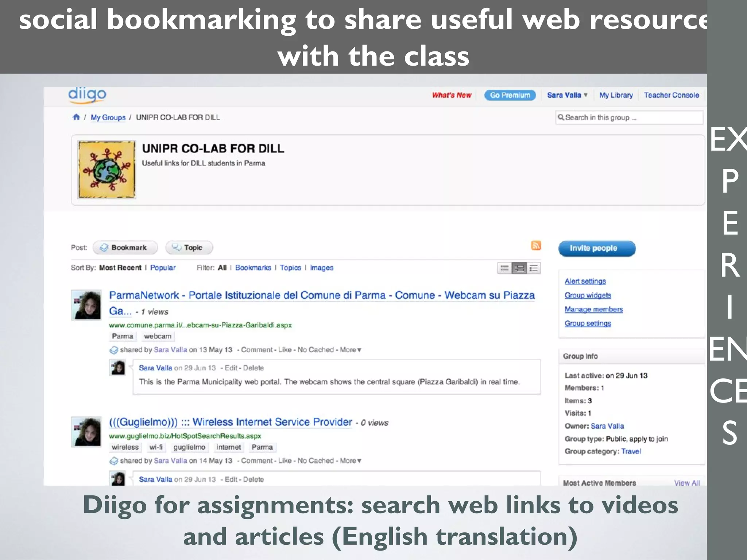Filter by All
The image size is (747, 560).
click(222, 268)
